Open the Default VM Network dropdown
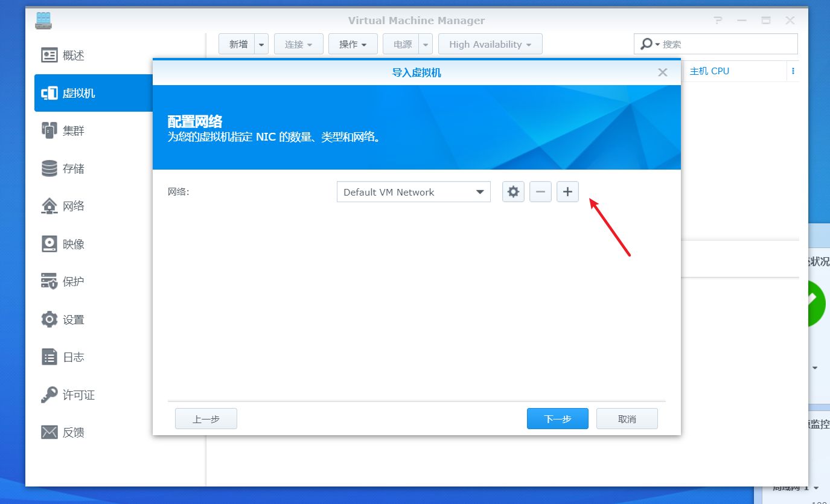This screenshot has height=504, width=830. click(413, 192)
